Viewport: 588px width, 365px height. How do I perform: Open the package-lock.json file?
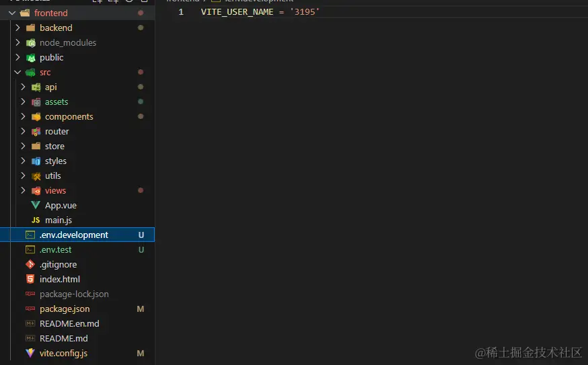[x=74, y=294]
